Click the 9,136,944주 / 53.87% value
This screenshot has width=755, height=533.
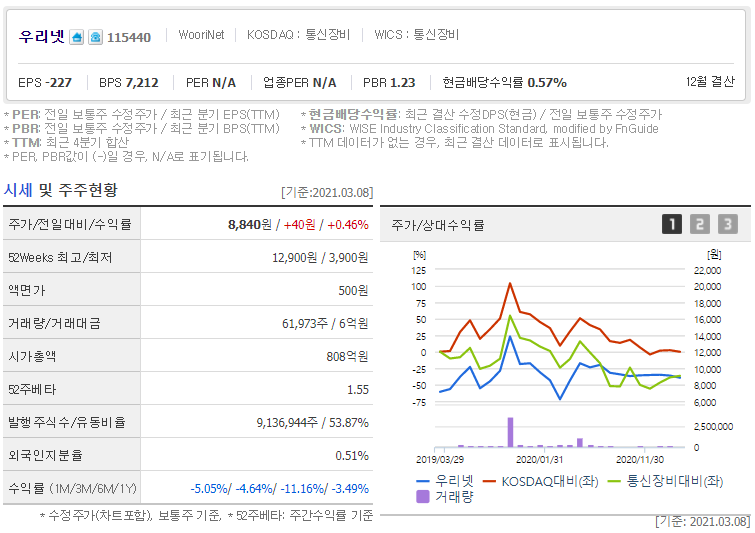click(x=312, y=423)
